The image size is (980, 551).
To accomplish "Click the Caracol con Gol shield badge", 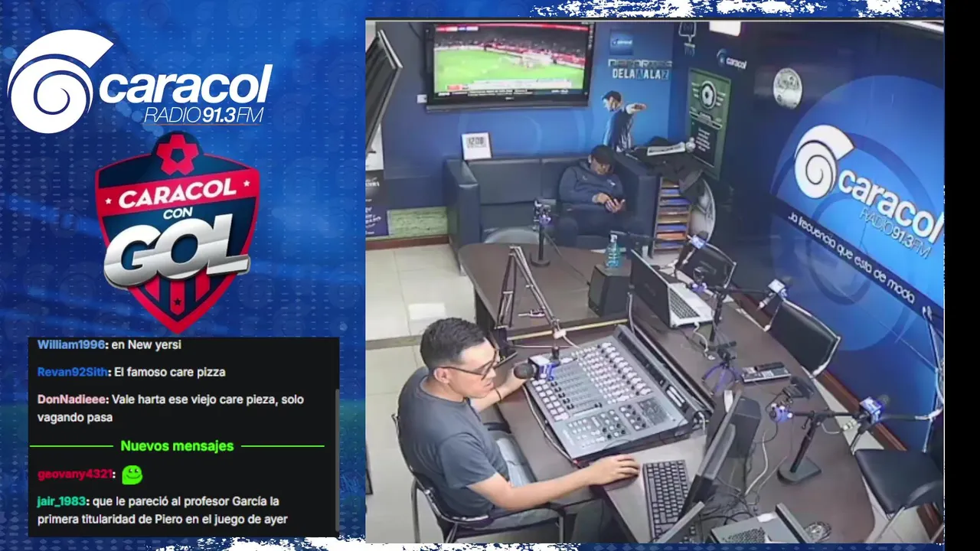I will 178,232.
